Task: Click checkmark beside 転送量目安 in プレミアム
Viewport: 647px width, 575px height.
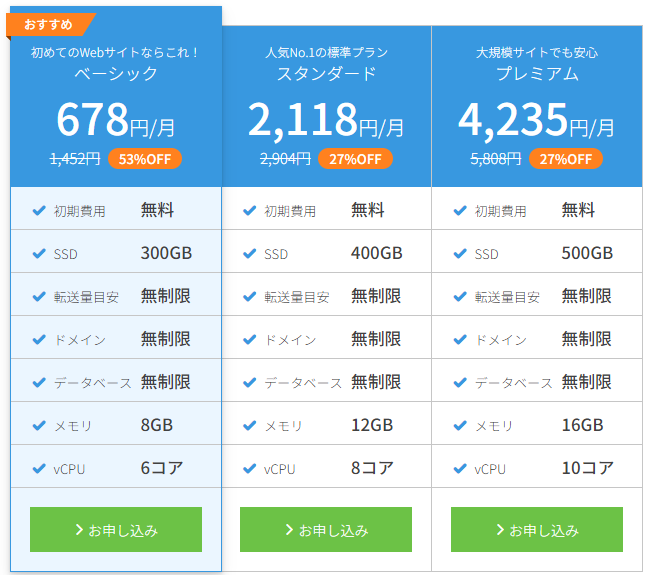Action: (x=460, y=297)
